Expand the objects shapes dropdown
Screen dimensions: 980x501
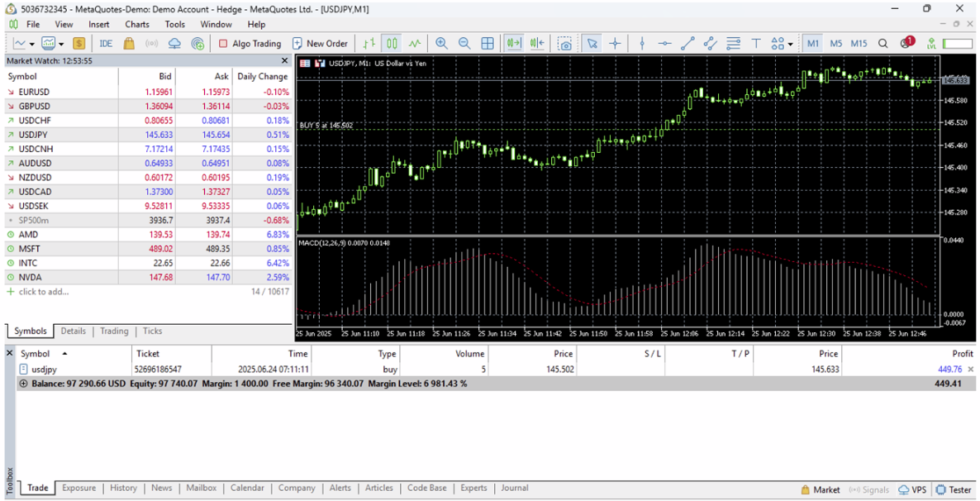coord(790,44)
